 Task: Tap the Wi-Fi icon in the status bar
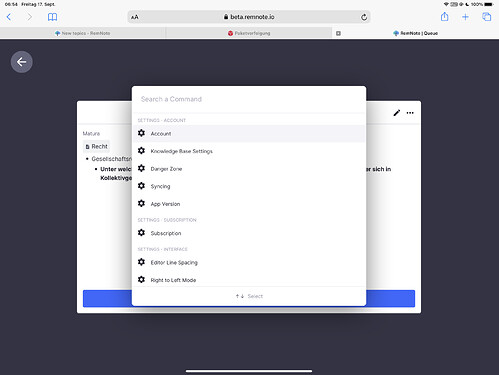446,4
